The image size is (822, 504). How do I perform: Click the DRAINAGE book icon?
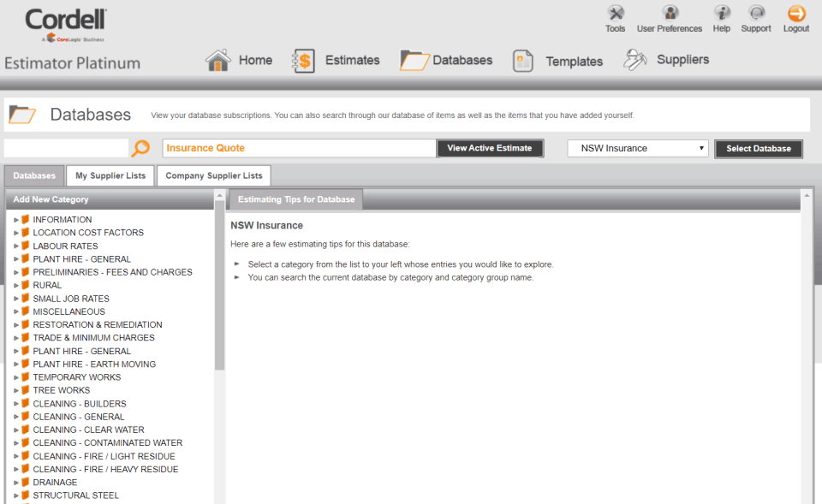(x=25, y=482)
